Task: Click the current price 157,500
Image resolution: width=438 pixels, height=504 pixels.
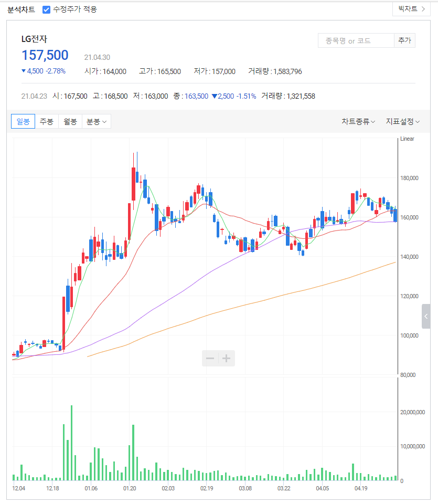Action: coord(45,55)
